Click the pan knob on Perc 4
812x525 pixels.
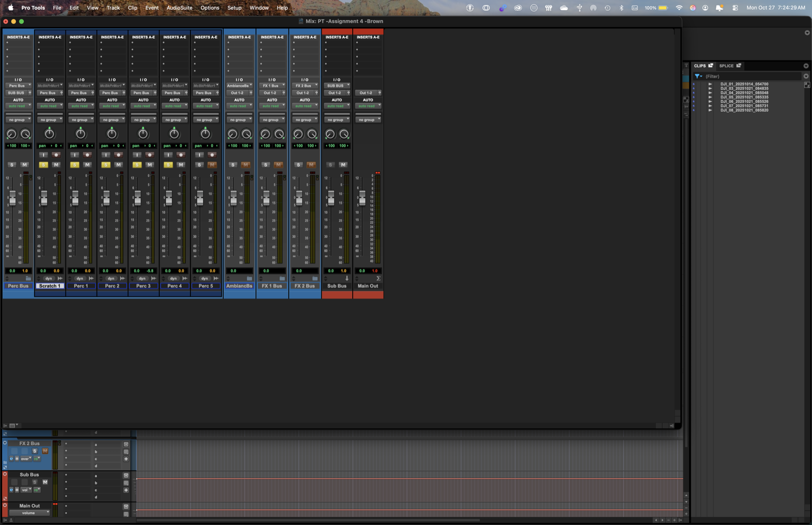(x=174, y=134)
